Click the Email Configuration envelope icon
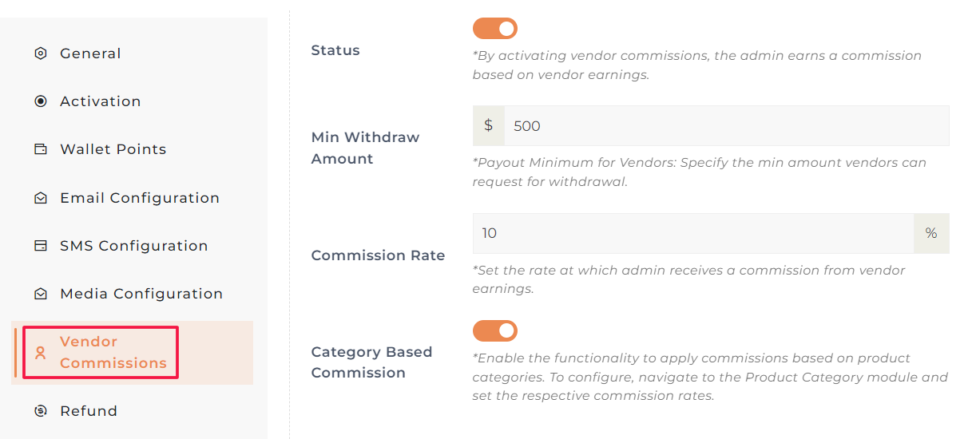Viewport: 980px width, 439px height. tap(41, 198)
